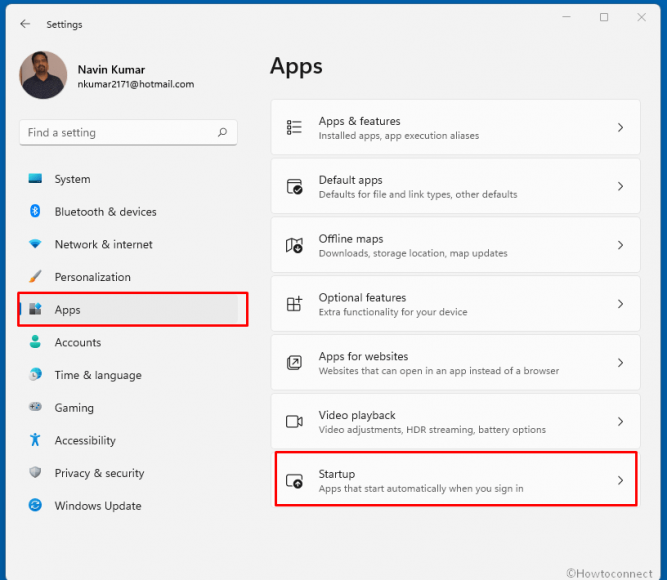Open the Optional features title

362,297
